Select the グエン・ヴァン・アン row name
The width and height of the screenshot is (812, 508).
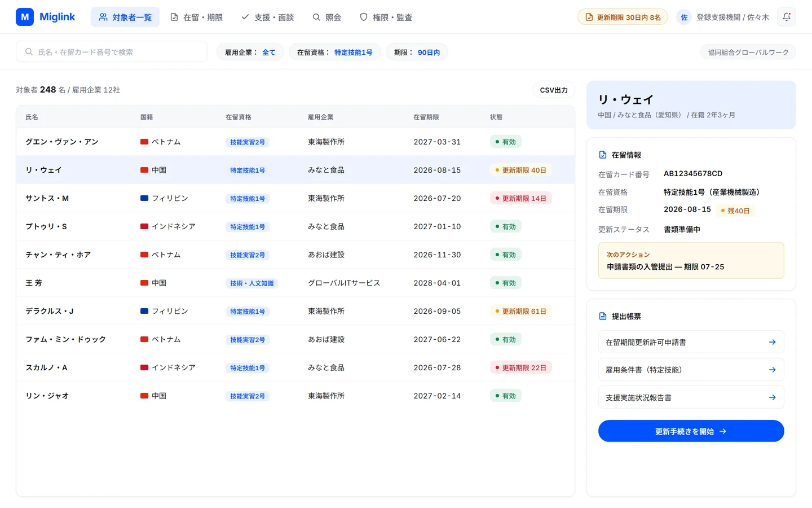coord(62,142)
